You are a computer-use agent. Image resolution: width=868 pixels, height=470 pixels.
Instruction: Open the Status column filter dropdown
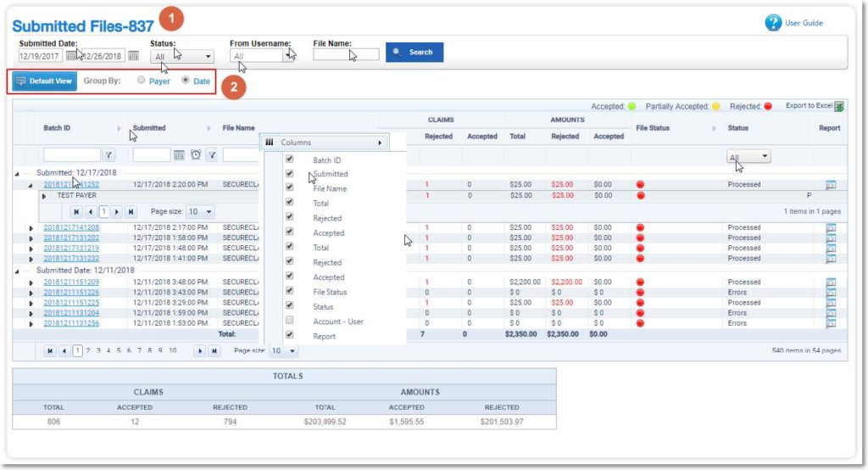point(749,157)
